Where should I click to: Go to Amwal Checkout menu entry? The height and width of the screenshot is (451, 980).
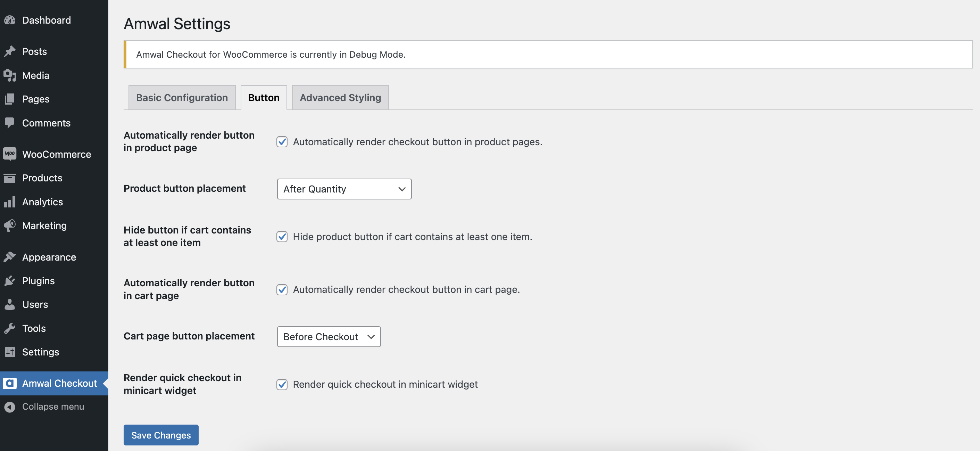(59, 383)
